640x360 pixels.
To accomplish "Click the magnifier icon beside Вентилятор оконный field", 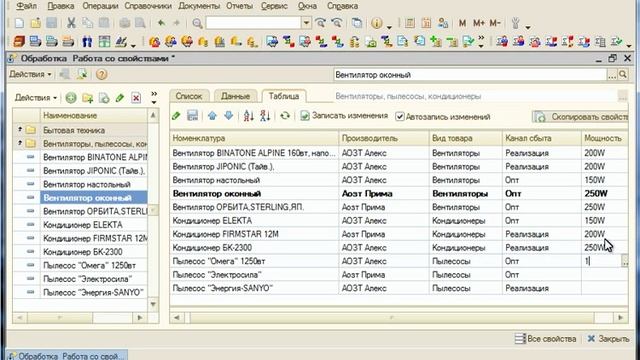I will pyautogui.click(x=622, y=75).
